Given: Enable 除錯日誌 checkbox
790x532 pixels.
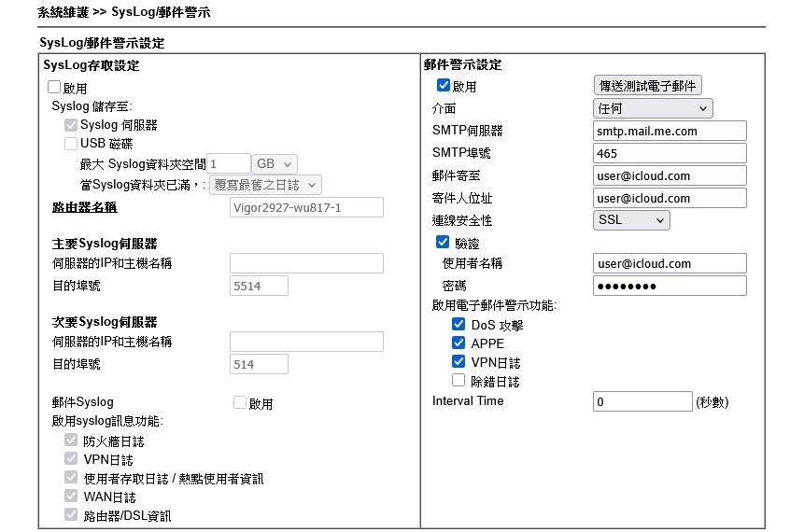Looking at the screenshot, I should pos(458,380).
